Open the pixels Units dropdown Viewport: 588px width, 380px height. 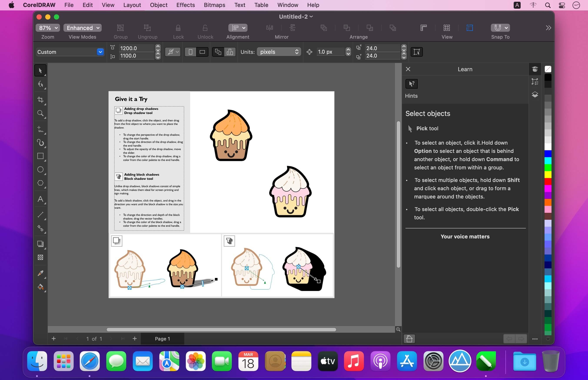pos(279,52)
